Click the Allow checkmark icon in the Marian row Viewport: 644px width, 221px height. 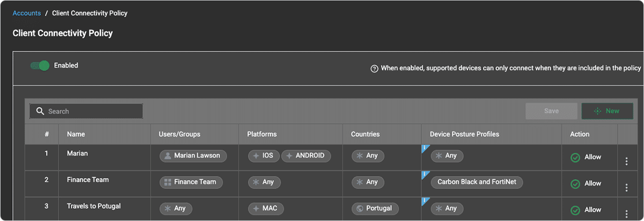[575, 158]
